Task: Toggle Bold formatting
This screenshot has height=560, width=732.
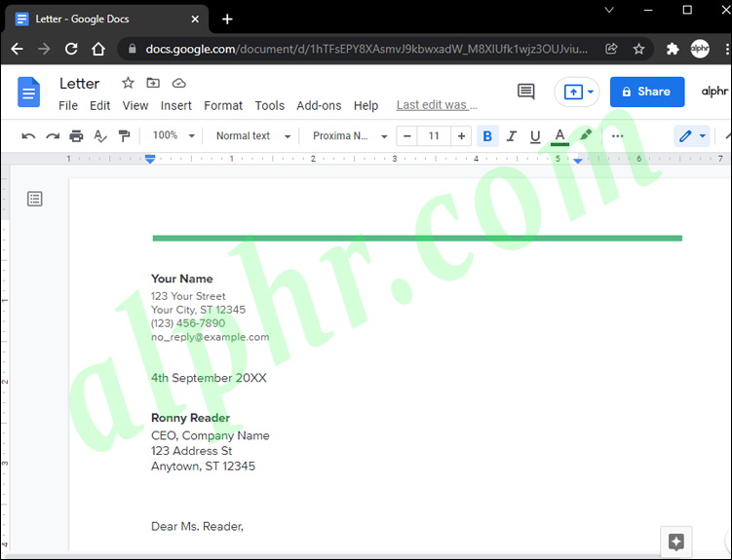Action: [487, 136]
